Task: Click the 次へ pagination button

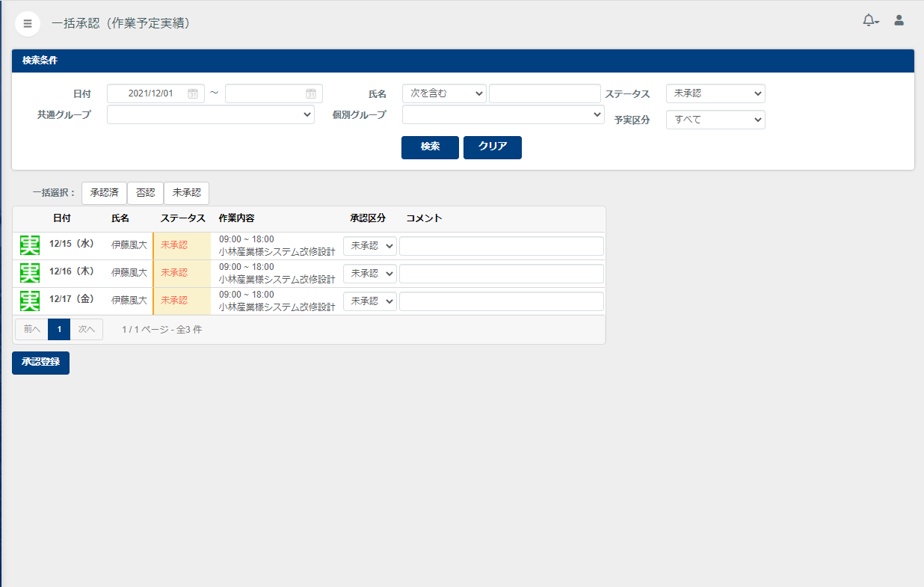Action: [87, 329]
